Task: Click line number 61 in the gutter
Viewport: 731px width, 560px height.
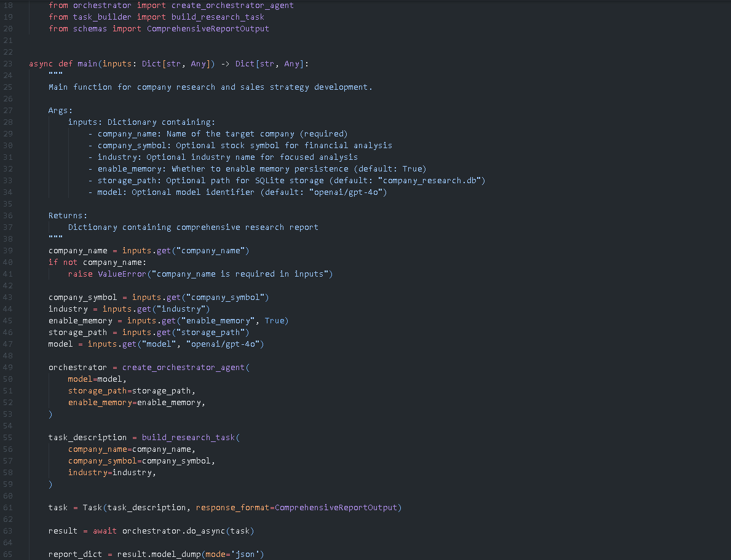Action: 7,508
